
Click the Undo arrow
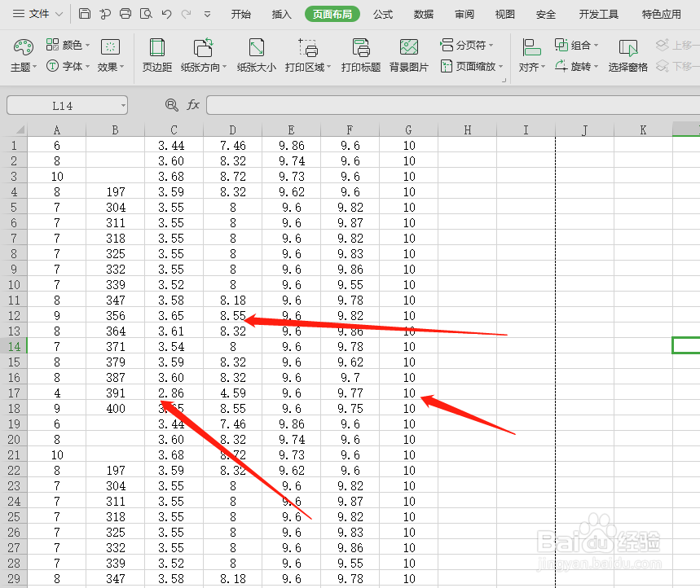166,14
